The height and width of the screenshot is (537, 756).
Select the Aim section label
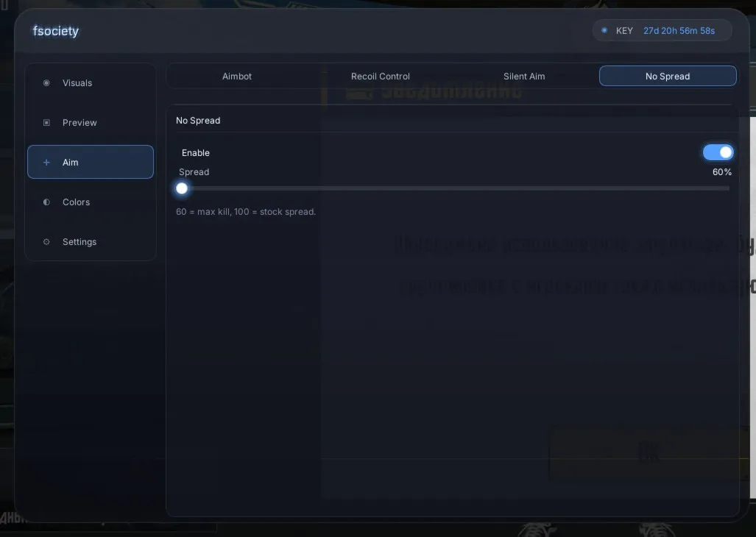(x=71, y=163)
